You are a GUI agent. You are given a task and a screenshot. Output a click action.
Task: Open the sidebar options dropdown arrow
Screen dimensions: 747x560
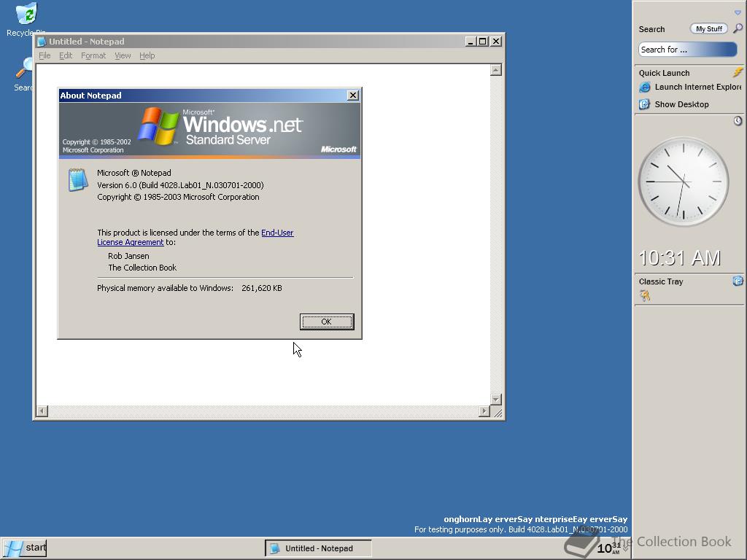pos(738,13)
